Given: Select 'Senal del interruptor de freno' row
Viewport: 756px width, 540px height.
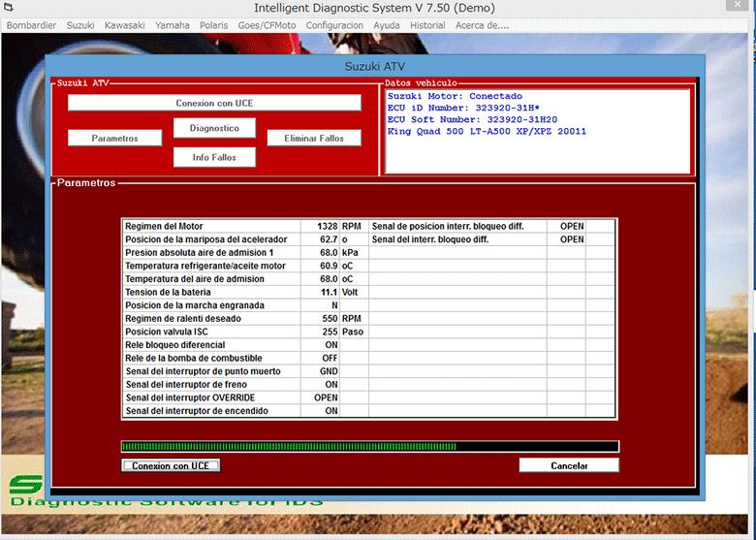Looking at the screenshot, I should tap(212, 384).
